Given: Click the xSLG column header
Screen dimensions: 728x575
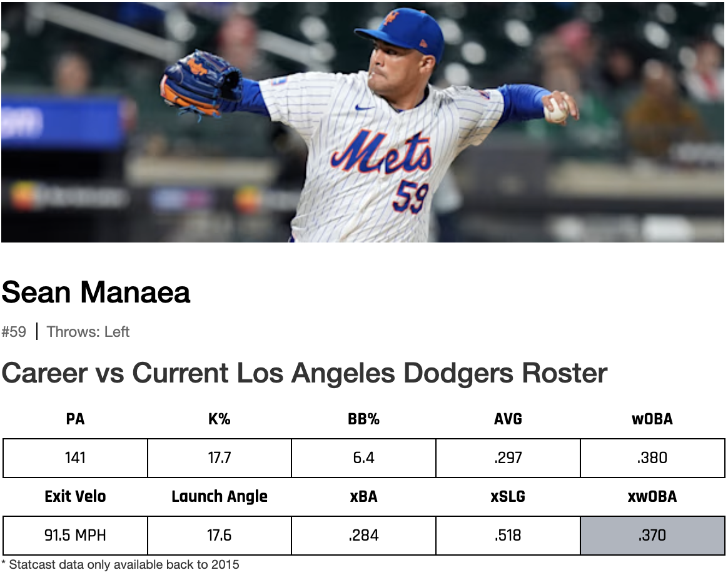Looking at the screenshot, I should (x=508, y=497).
